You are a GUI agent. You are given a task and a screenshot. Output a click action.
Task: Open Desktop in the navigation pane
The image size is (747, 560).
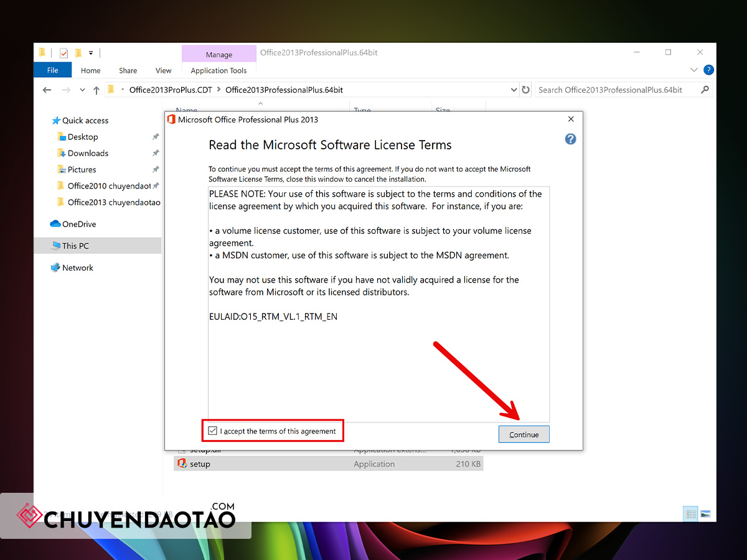click(x=77, y=137)
